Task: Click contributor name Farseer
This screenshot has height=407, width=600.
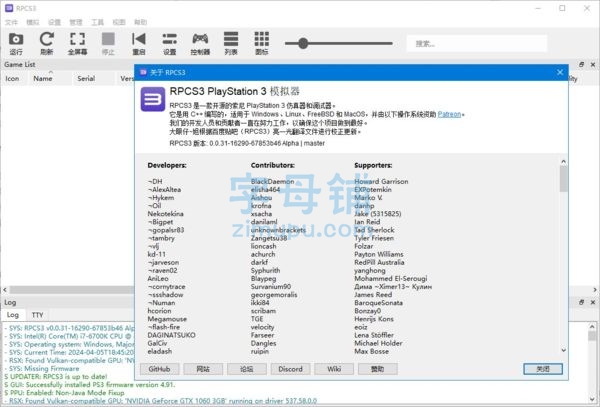Action: [262, 335]
